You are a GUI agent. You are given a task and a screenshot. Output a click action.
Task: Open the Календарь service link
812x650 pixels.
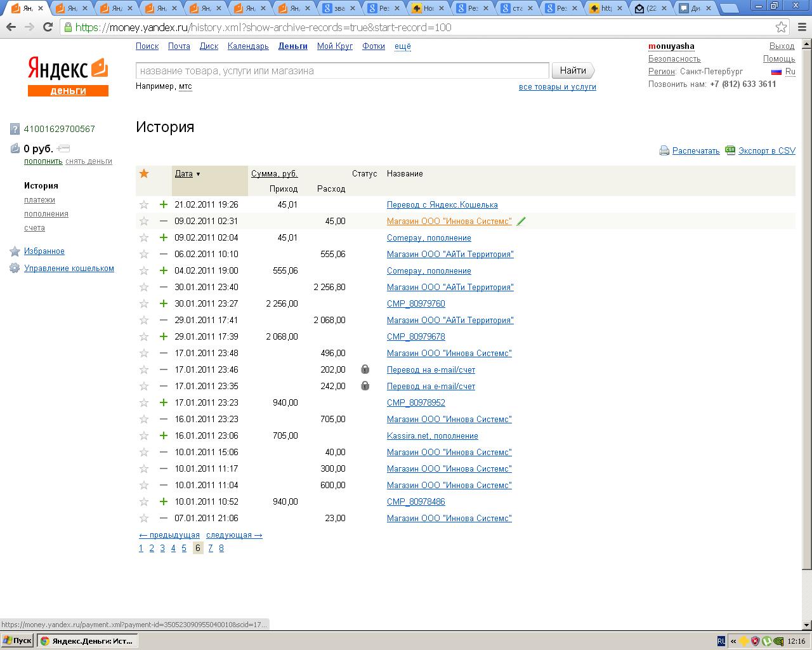(248, 46)
